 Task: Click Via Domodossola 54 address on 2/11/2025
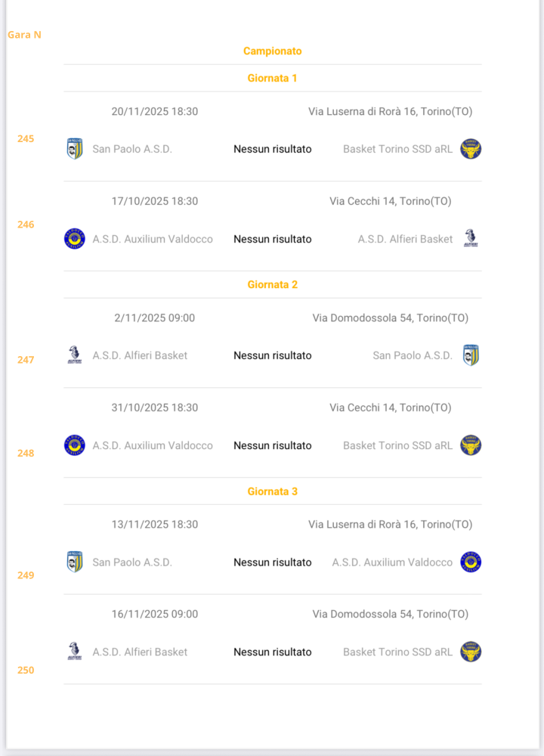pos(392,318)
